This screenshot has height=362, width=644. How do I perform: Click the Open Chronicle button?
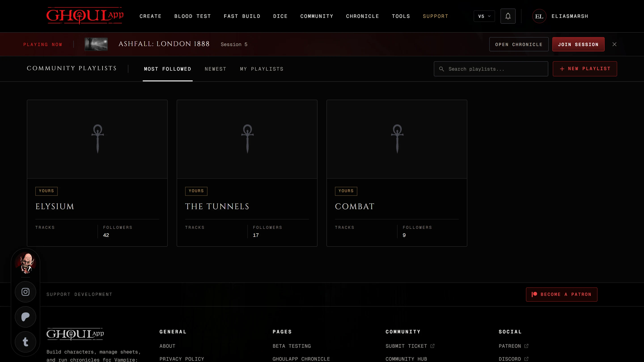[519, 44]
